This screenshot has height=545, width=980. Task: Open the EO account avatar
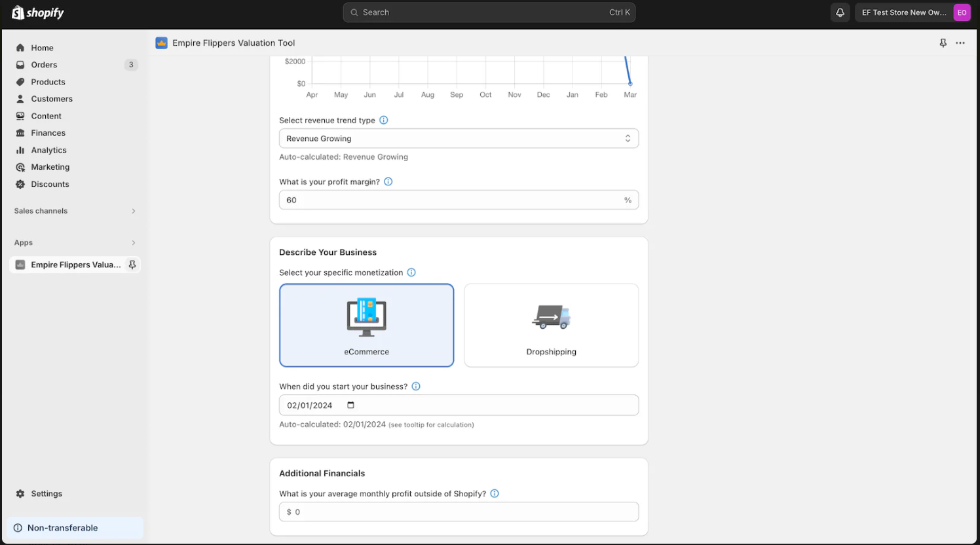point(962,12)
